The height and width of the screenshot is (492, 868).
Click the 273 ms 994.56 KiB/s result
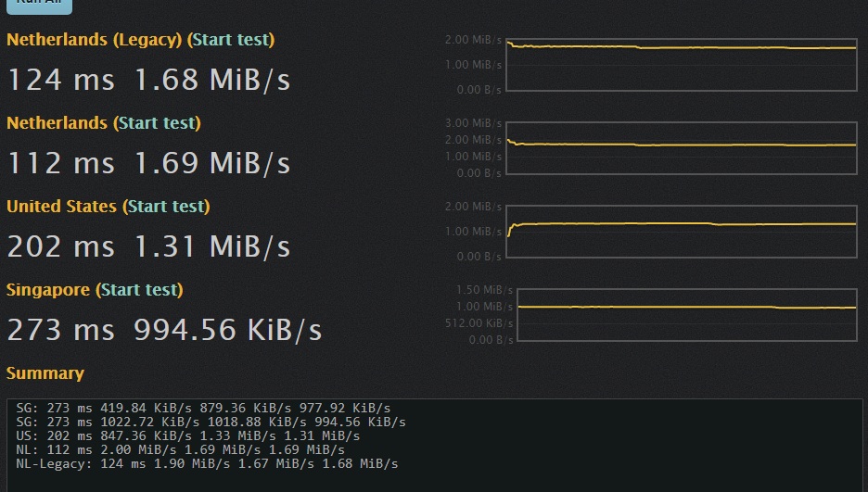pyautogui.click(x=165, y=329)
